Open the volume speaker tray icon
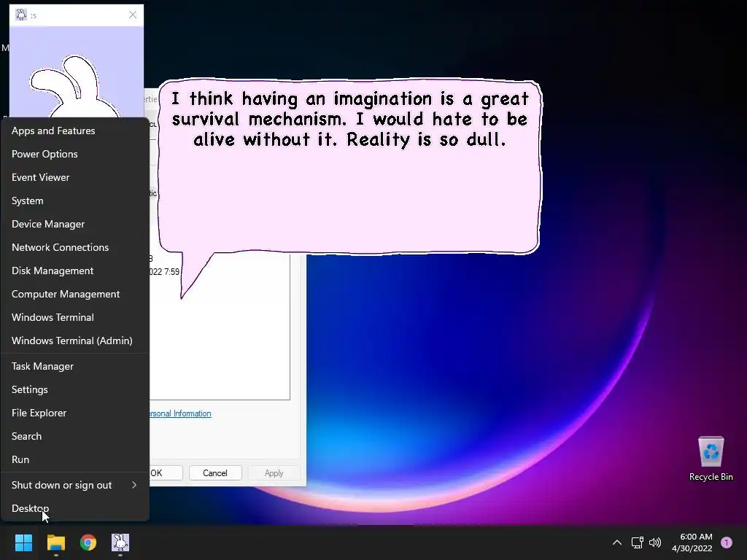 point(656,542)
